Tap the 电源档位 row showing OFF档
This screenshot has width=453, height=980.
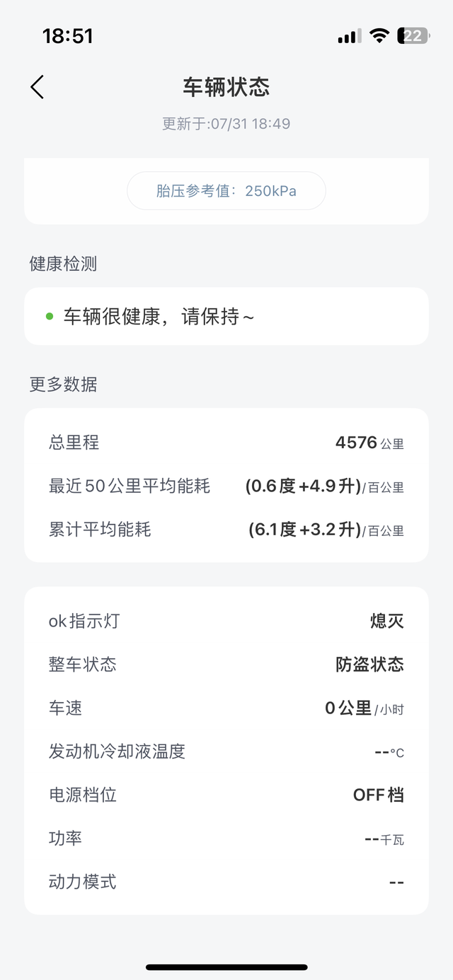tap(226, 795)
